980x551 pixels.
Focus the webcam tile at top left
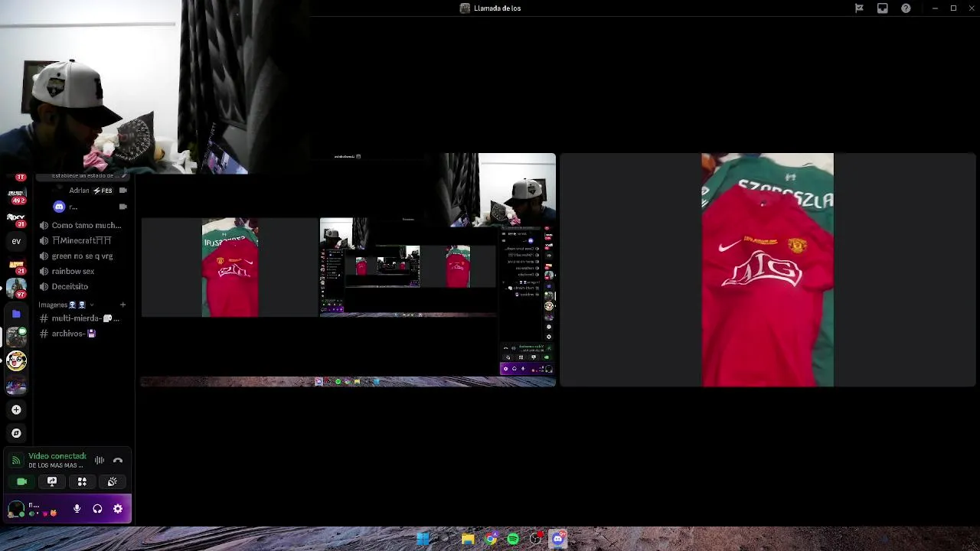tap(155, 86)
